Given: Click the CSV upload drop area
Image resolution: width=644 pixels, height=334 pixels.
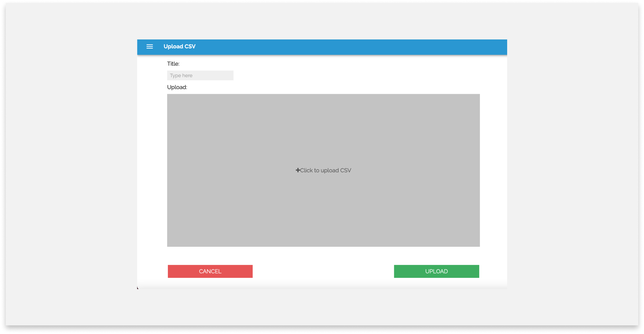Looking at the screenshot, I should tap(323, 170).
